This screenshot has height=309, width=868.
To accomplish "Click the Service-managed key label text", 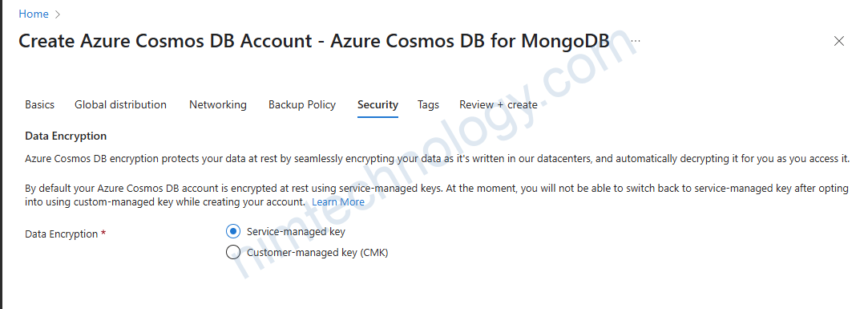I will [296, 231].
